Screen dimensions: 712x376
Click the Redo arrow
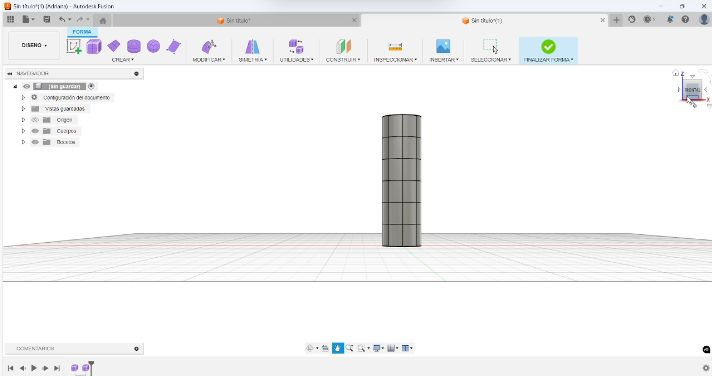80,20
